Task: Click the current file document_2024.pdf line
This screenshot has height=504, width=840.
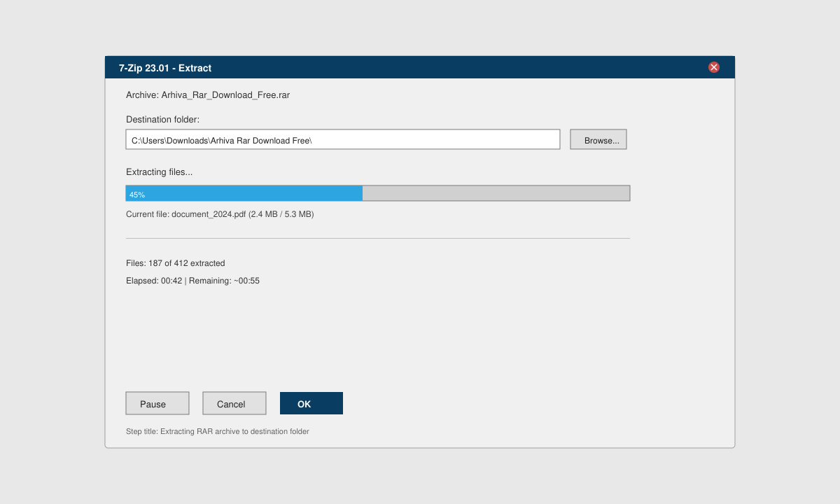Action: (x=220, y=214)
